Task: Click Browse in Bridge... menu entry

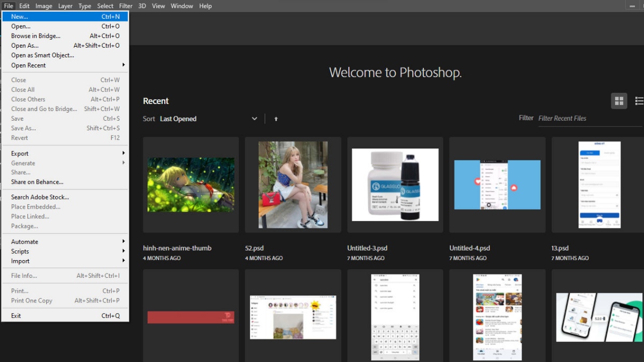Action: tap(64, 36)
